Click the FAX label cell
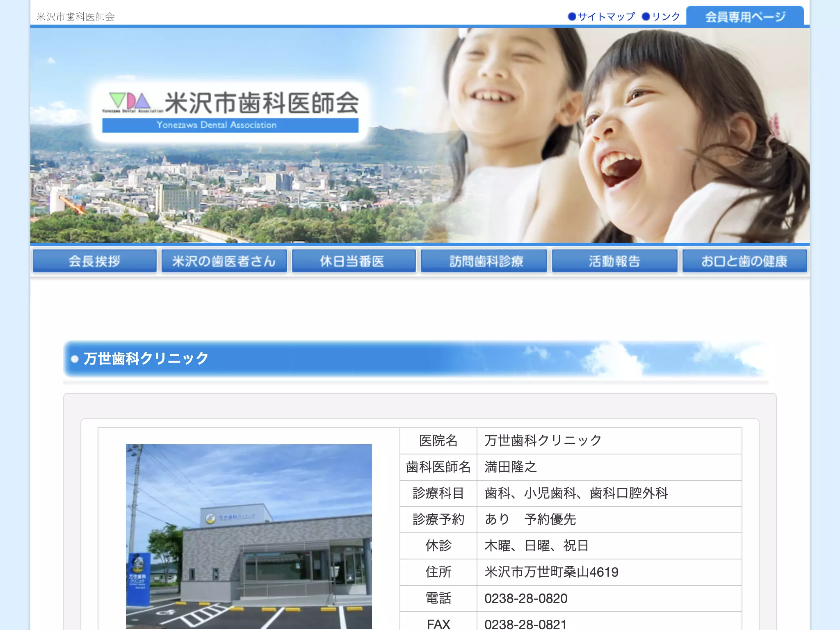This screenshot has height=630, width=840. coord(438,621)
